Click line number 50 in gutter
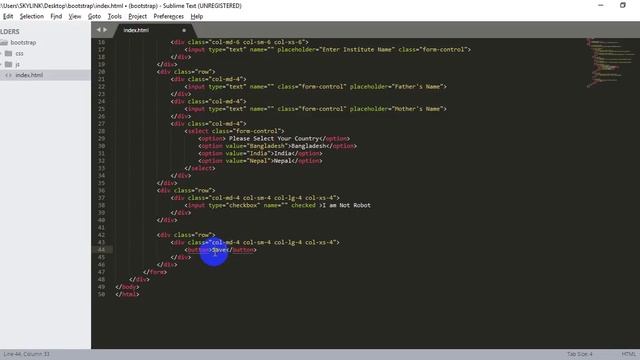The width and height of the screenshot is (640, 360). 101,294
